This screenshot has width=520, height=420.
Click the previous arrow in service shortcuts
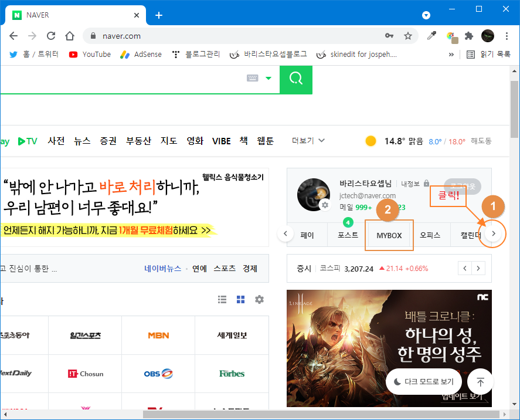pyautogui.click(x=285, y=233)
